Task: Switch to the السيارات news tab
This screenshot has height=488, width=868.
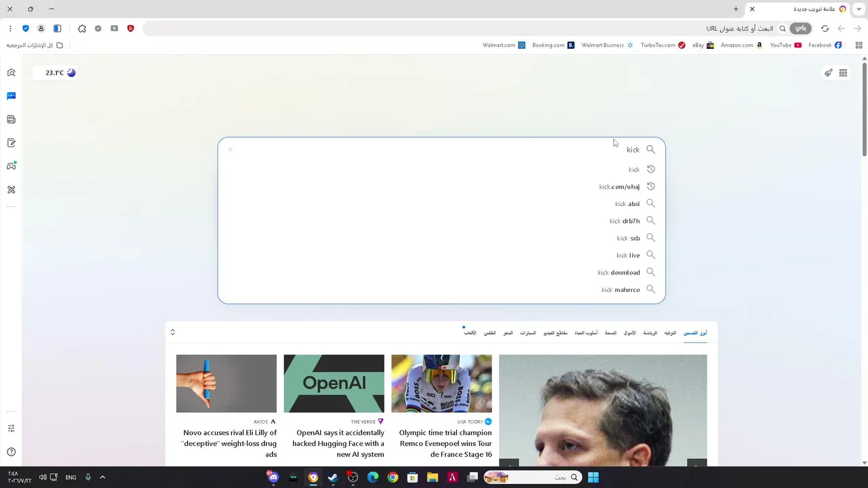Action: pos(528,333)
